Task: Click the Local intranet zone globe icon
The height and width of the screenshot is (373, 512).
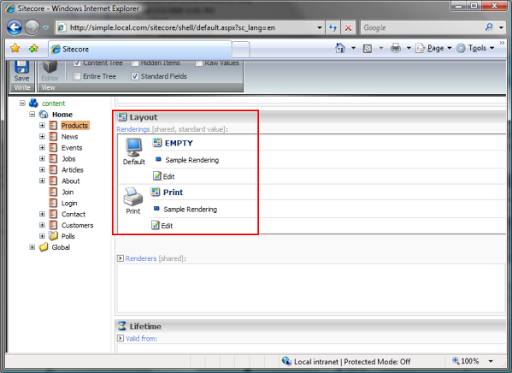Action: 286,361
